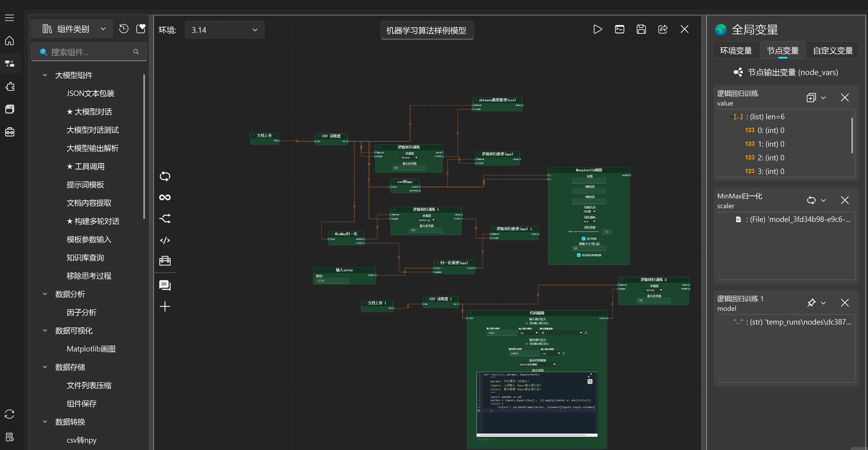Toggle the 自动排列多维数据 checkbox
868x450 pixels.
579,255
